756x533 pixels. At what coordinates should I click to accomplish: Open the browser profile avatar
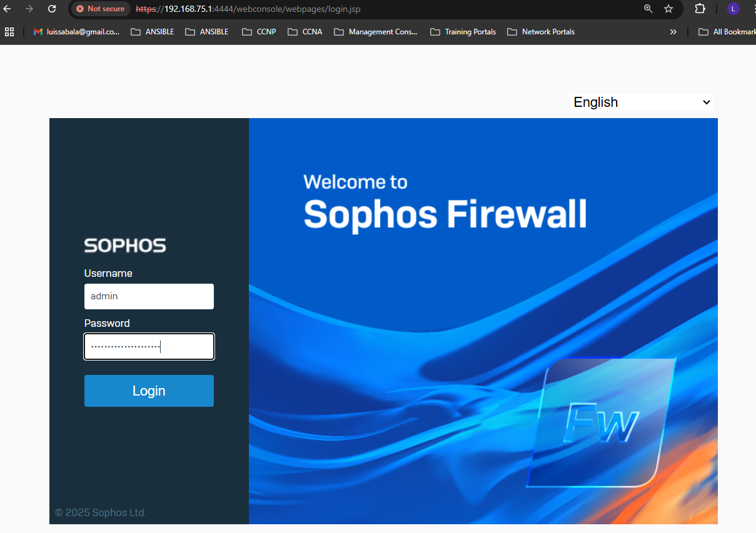tap(733, 9)
